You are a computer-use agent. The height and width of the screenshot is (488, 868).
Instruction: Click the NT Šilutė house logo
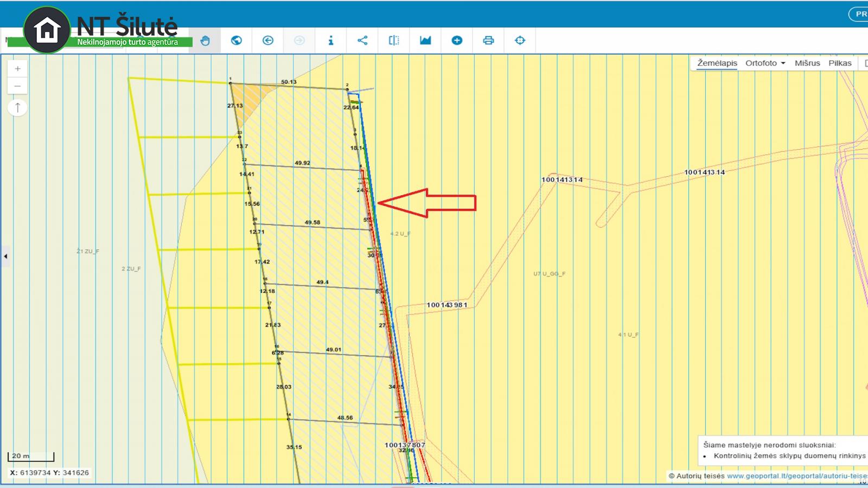click(47, 30)
